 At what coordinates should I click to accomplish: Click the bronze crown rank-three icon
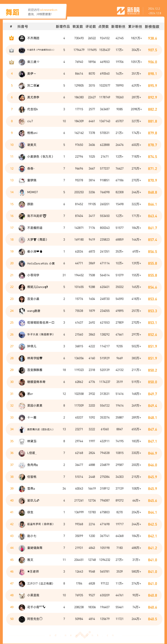11,62
